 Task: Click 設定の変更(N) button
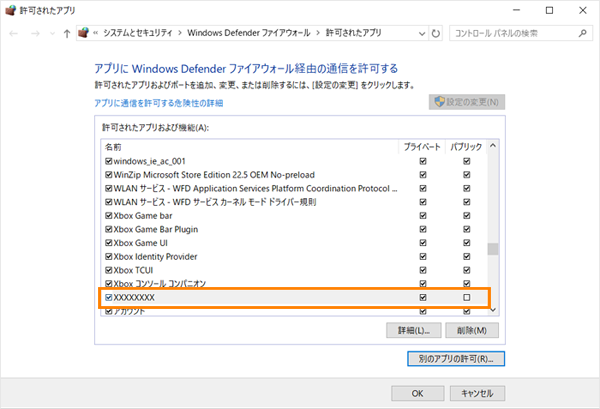tap(467, 102)
